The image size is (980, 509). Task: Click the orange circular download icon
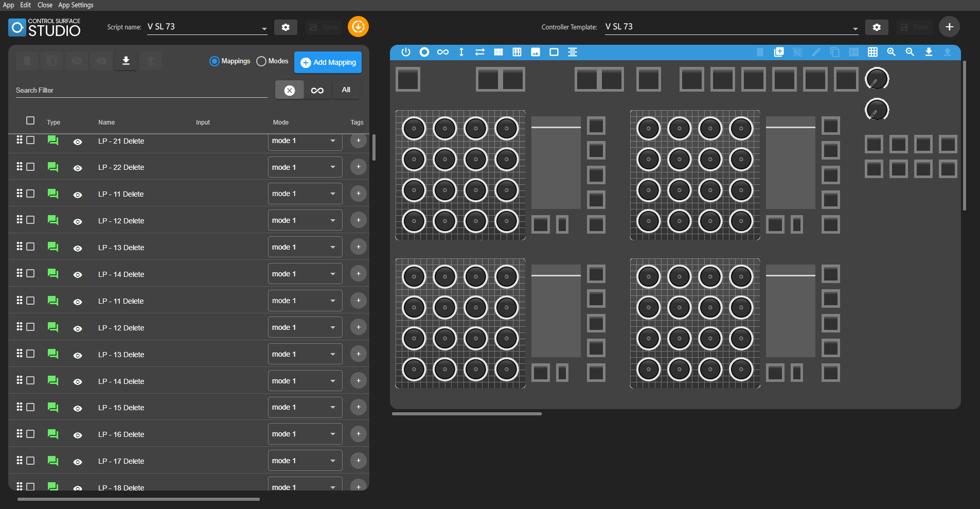[x=358, y=27]
